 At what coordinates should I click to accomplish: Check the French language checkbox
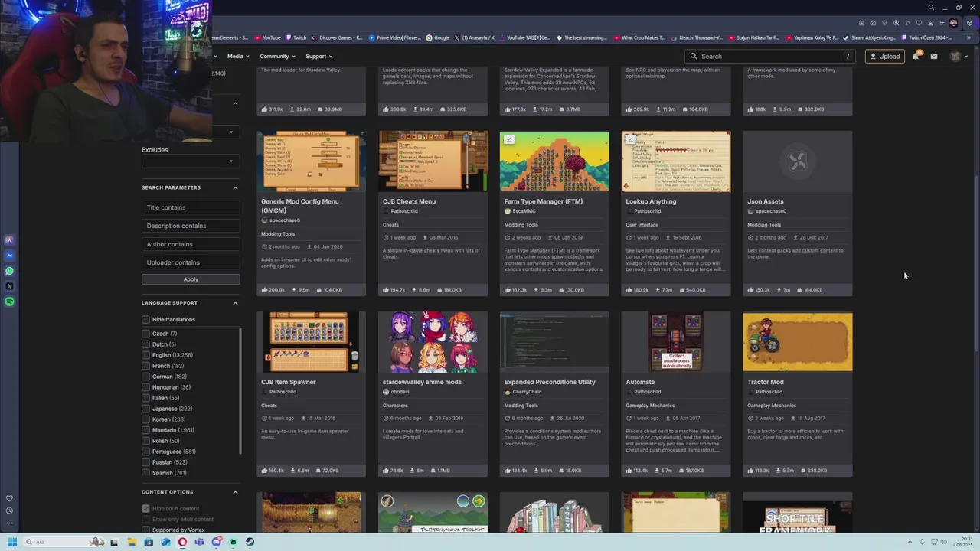pos(145,366)
